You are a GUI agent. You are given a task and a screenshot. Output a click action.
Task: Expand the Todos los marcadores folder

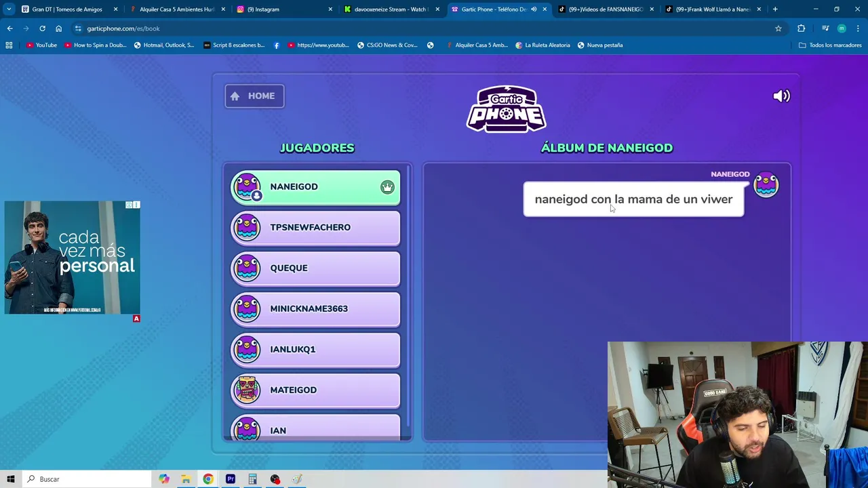[830, 45]
